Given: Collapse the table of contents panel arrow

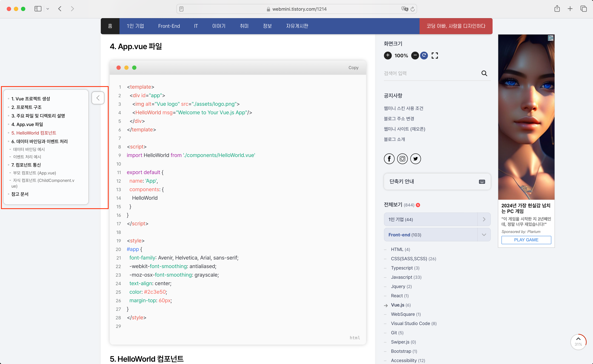Looking at the screenshot, I should point(98,98).
